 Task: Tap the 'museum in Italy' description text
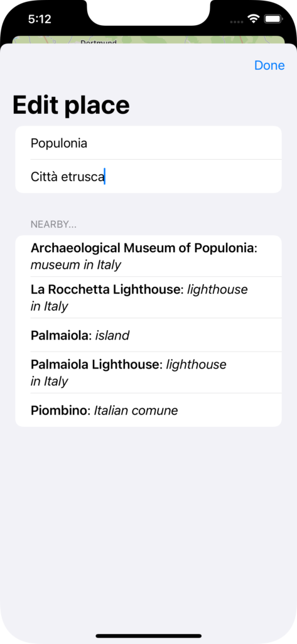tap(76, 265)
